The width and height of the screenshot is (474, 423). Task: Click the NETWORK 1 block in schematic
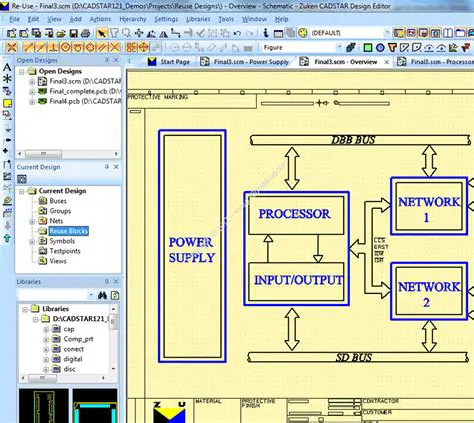(429, 206)
